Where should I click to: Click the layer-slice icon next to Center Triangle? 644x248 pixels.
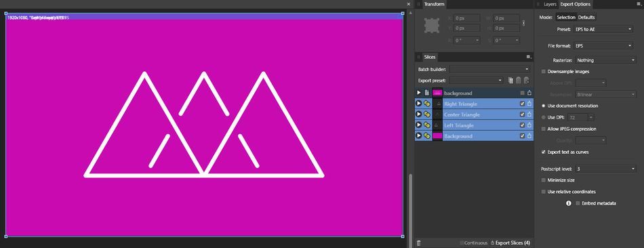pos(427,115)
